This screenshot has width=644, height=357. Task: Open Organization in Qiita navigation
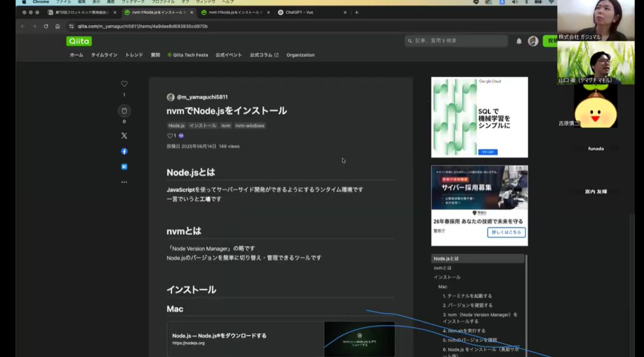click(300, 55)
